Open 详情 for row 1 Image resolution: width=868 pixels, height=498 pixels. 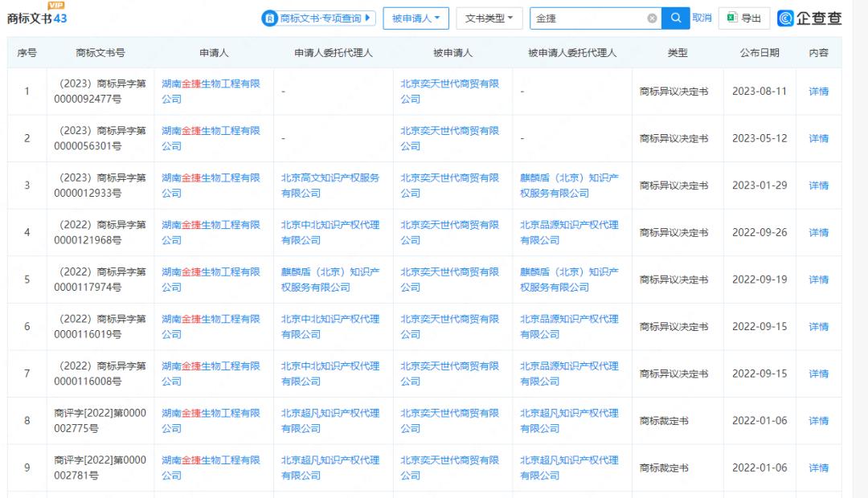click(x=818, y=92)
